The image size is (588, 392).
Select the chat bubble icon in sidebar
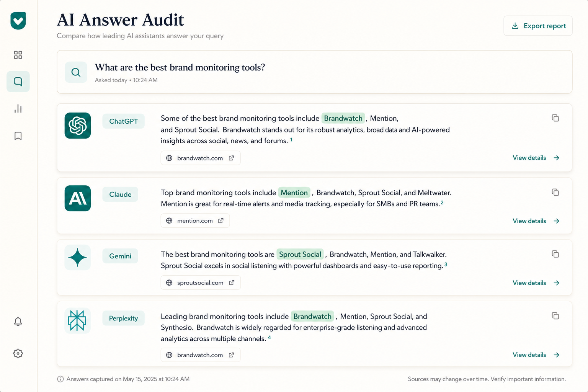click(18, 82)
